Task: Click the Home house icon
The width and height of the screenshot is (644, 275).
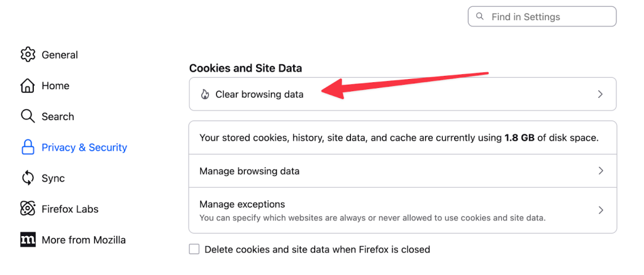Action: [28, 85]
